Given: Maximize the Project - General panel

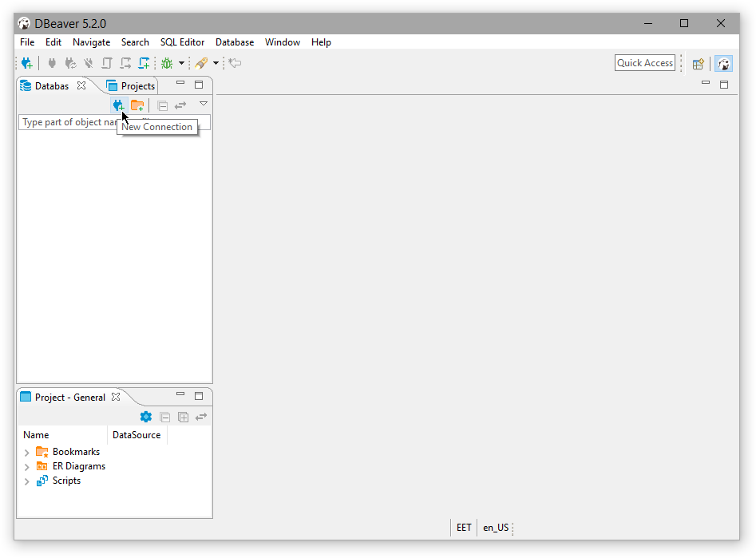Looking at the screenshot, I should click(199, 396).
